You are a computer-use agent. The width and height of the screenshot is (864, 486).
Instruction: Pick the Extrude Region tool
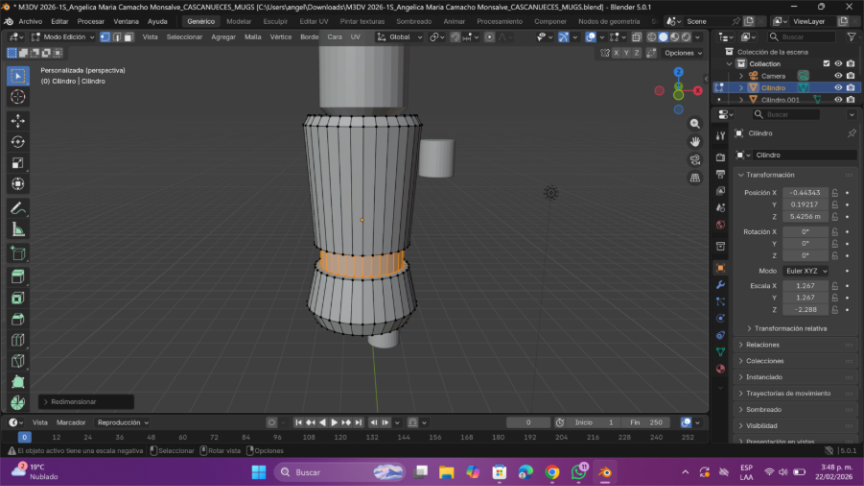[18, 276]
